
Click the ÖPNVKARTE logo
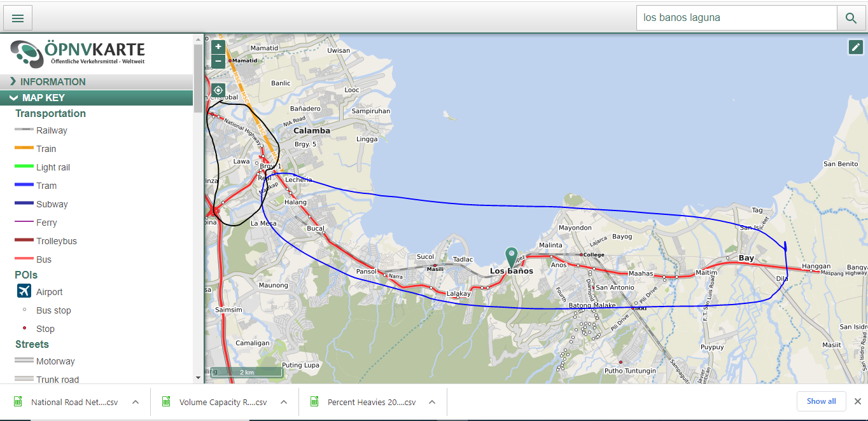click(x=78, y=53)
